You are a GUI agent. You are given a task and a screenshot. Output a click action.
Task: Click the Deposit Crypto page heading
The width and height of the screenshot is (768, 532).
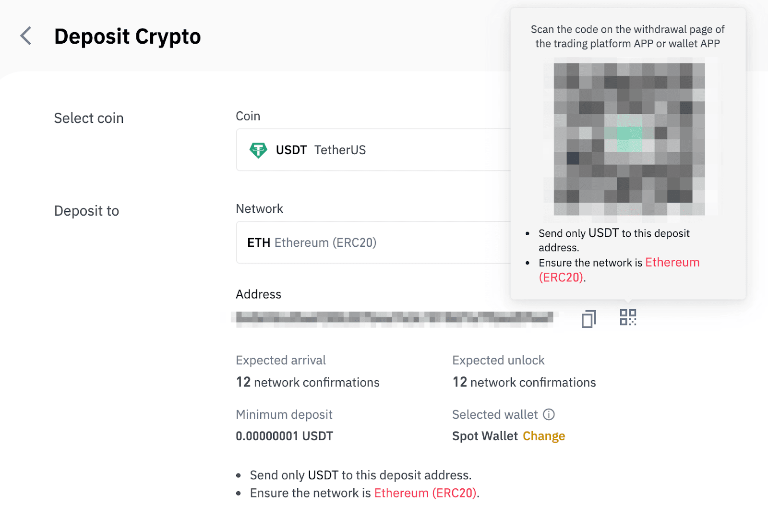(x=127, y=36)
